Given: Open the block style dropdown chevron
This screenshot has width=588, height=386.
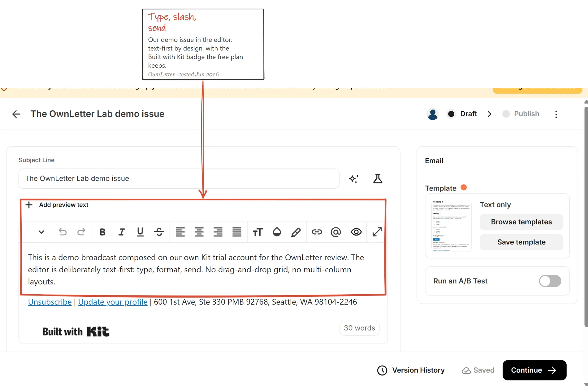Looking at the screenshot, I should click(x=41, y=232).
